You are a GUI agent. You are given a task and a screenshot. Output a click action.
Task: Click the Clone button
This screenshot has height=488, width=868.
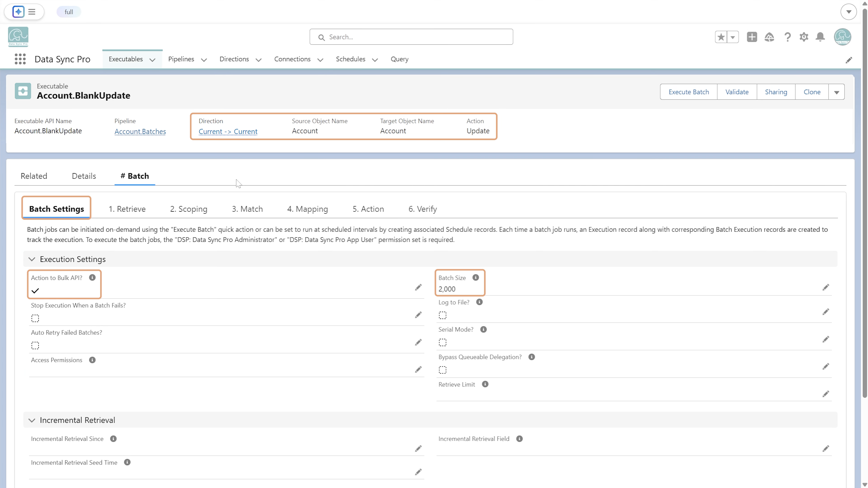812,92
